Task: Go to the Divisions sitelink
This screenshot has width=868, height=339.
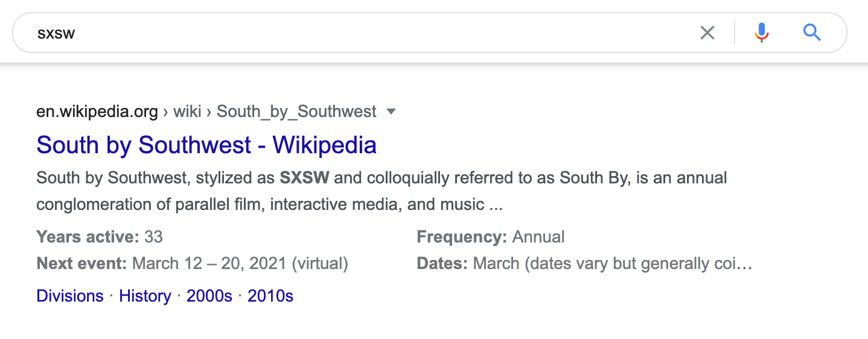Action: [x=70, y=296]
